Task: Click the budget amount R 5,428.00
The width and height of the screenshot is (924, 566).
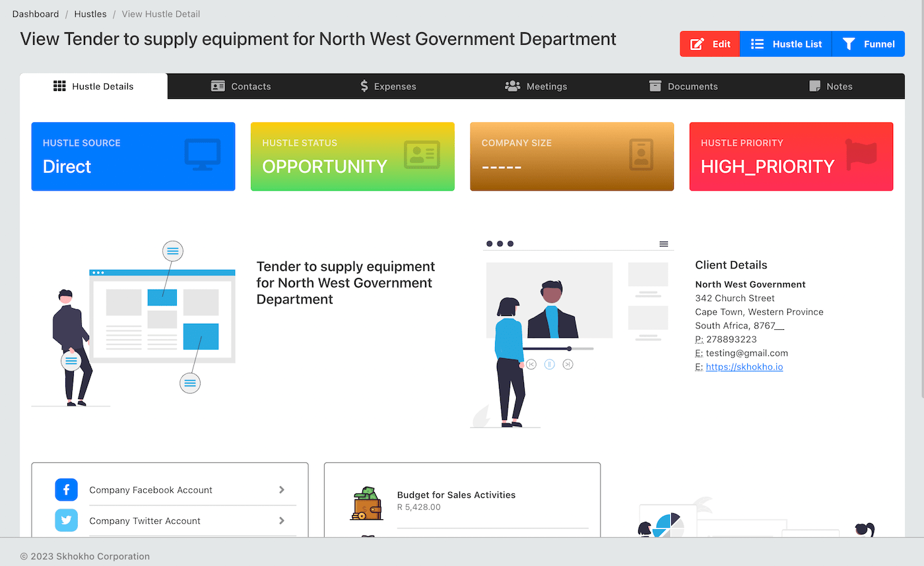Action: (x=418, y=507)
